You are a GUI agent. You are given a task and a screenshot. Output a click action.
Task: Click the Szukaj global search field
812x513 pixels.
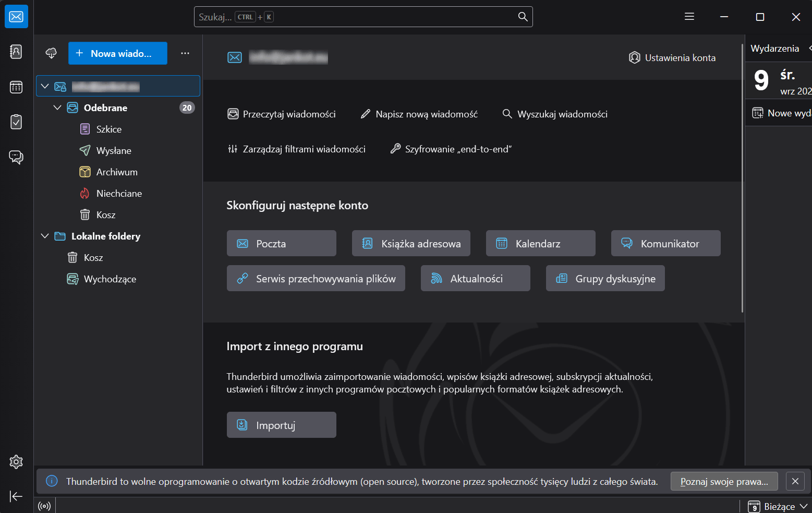(363, 17)
